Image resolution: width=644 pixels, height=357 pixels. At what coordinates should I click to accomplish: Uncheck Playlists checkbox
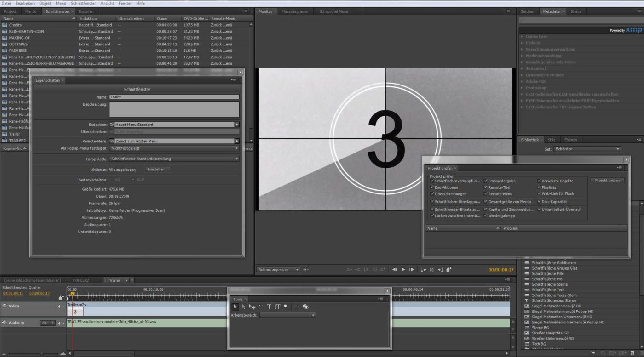(x=539, y=187)
